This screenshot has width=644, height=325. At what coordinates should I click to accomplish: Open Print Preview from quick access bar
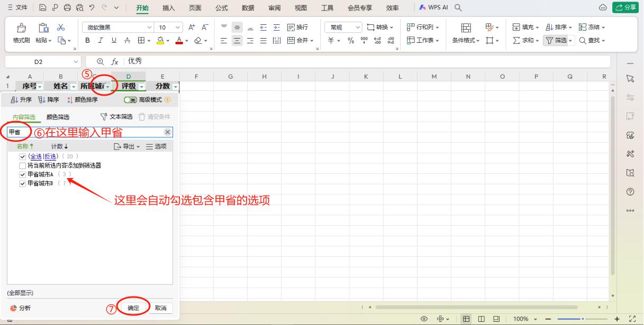79,8
